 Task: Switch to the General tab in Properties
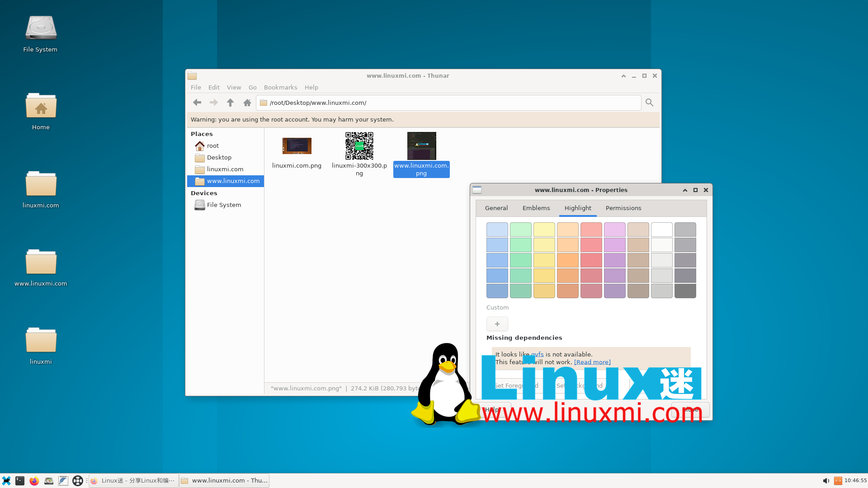[496, 208]
